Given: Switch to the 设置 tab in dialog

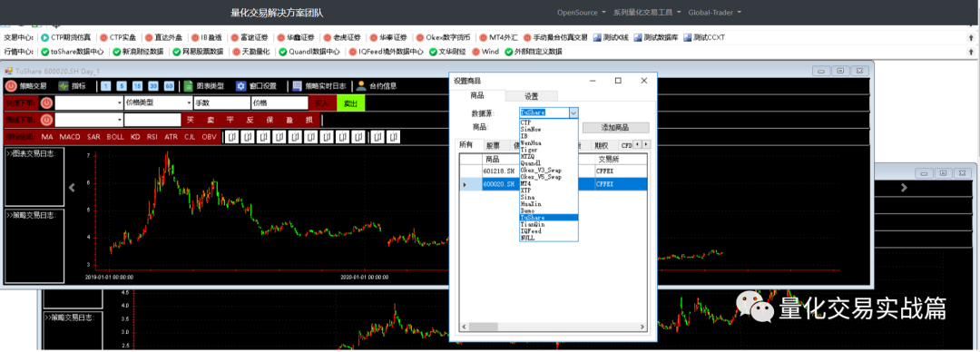Looking at the screenshot, I should pyautogui.click(x=531, y=96).
